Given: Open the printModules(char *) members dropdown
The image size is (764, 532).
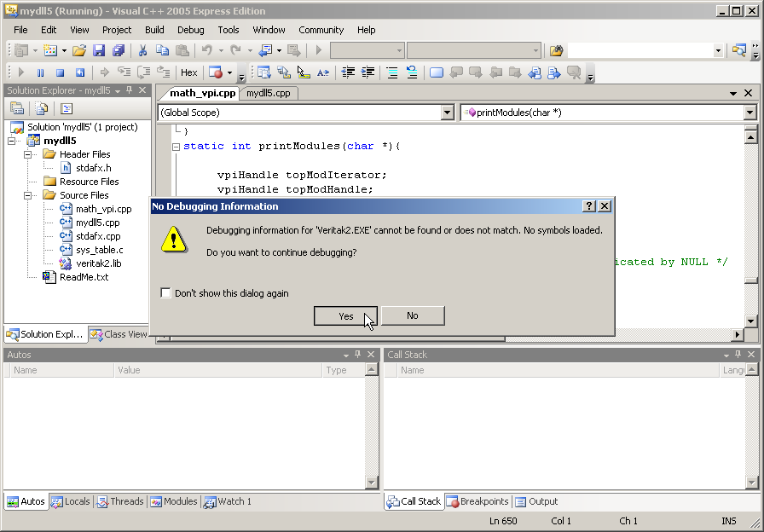Looking at the screenshot, I should 750,113.
